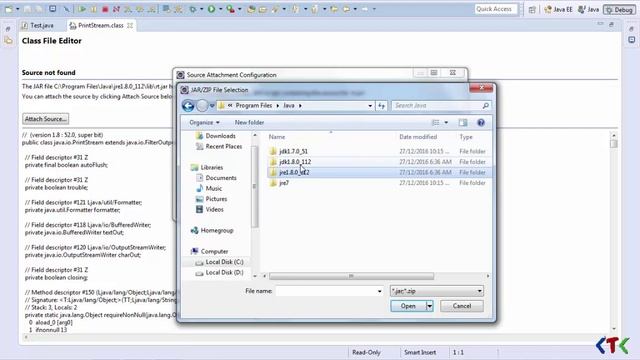Screen dimensions: 640x360
Task: Click the green Run launch icon
Action: [x=211, y=9]
